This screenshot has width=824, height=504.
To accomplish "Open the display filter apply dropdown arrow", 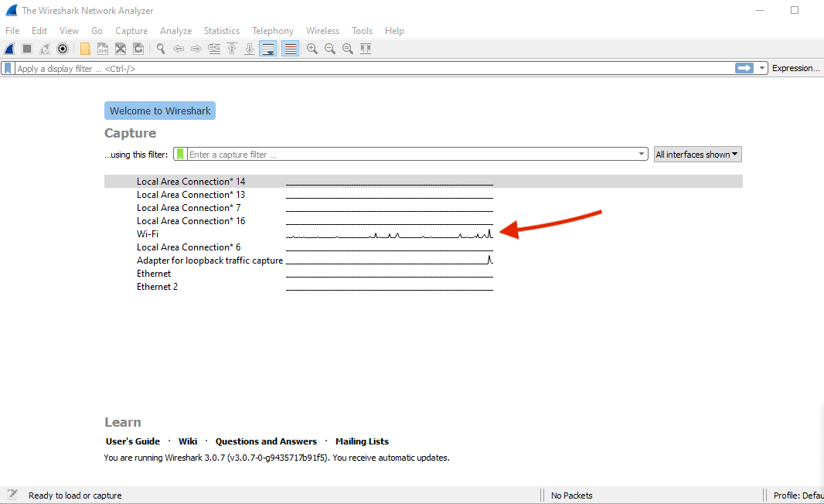I will 761,67.
